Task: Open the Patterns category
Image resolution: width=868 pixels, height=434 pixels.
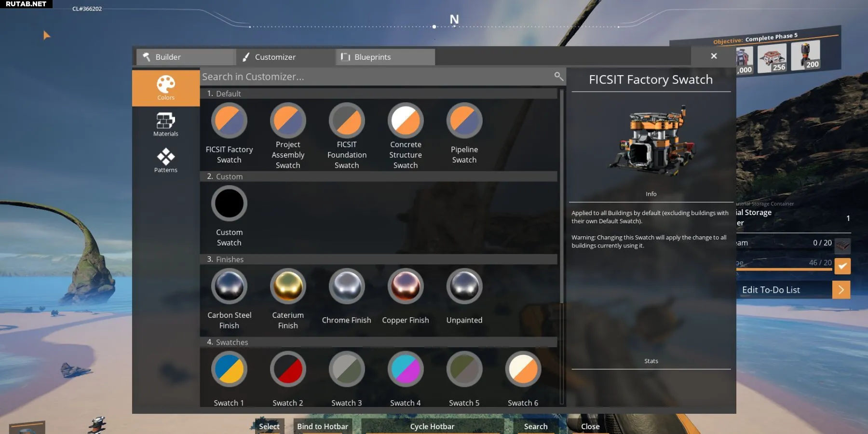Action: coord(166,161)
